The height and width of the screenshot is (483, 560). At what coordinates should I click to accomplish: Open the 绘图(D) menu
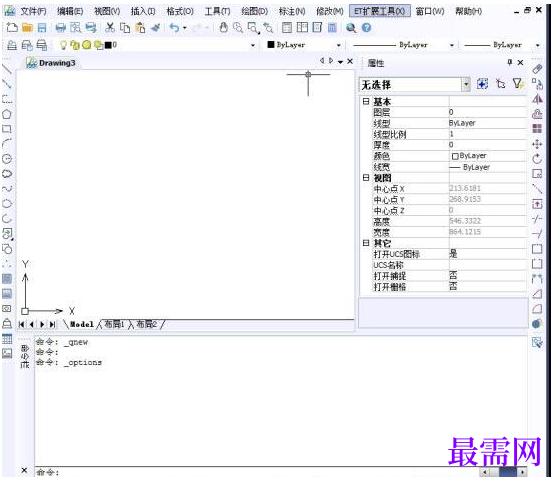[254, 11]
